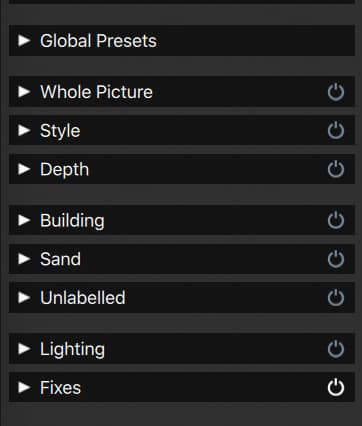Toggle the Unlabelled section power icon

(x=336, y=298)
